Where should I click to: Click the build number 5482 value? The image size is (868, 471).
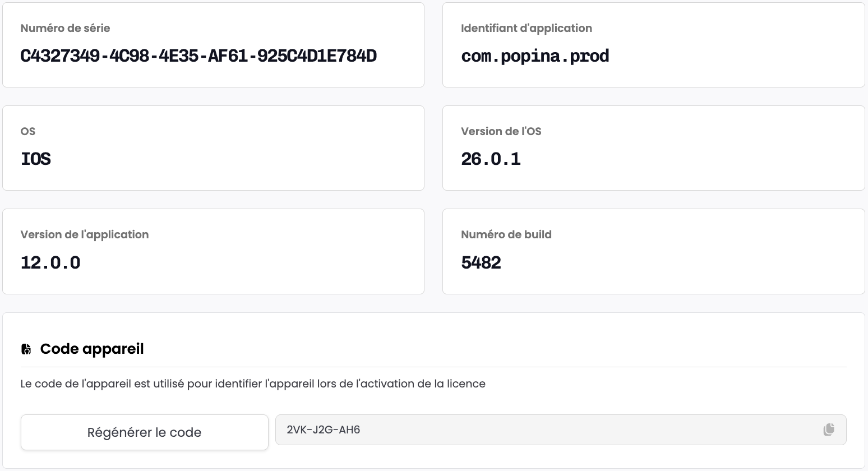pos(481,262)
